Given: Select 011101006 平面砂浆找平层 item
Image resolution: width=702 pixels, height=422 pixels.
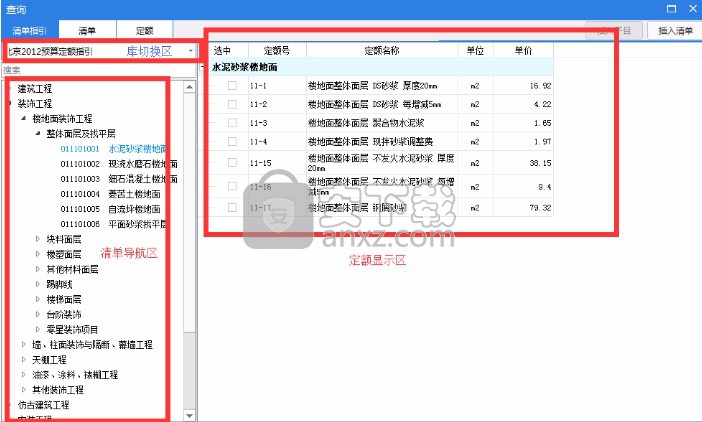Looking at the screenshot, I should point(113,224).
